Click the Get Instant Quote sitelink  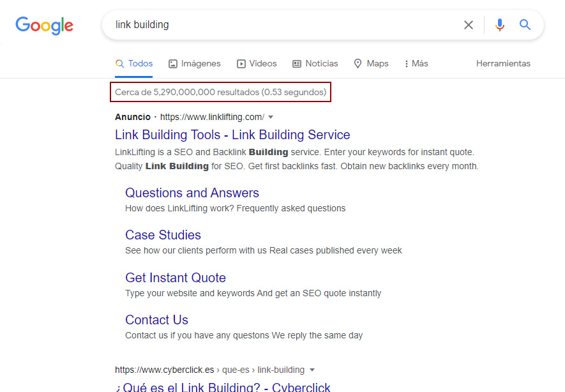tap(175, 278)
